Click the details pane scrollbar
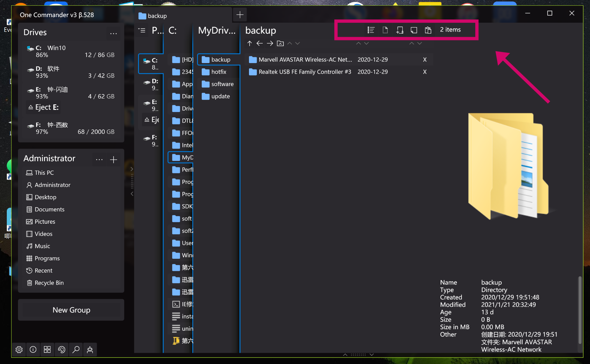Image resolution: width=590 pixels, height=364 pixels. click(580, 310)
